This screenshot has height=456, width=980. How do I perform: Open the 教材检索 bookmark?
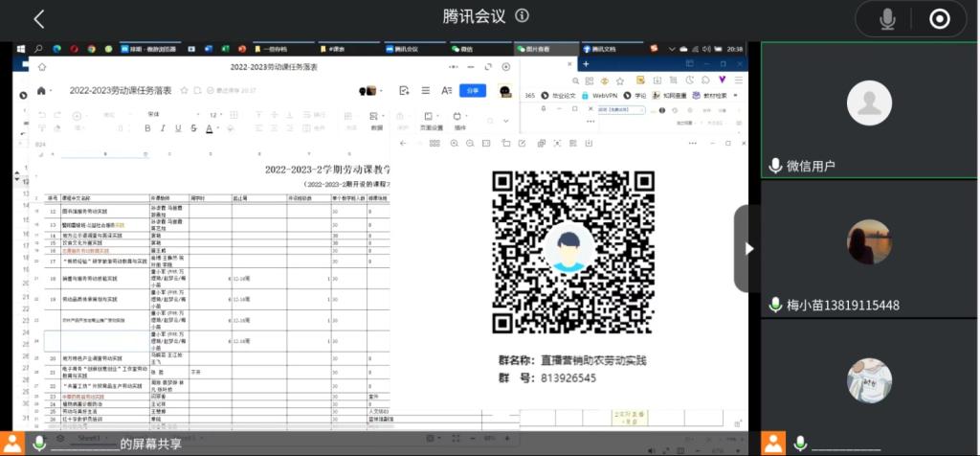[710, 96]
